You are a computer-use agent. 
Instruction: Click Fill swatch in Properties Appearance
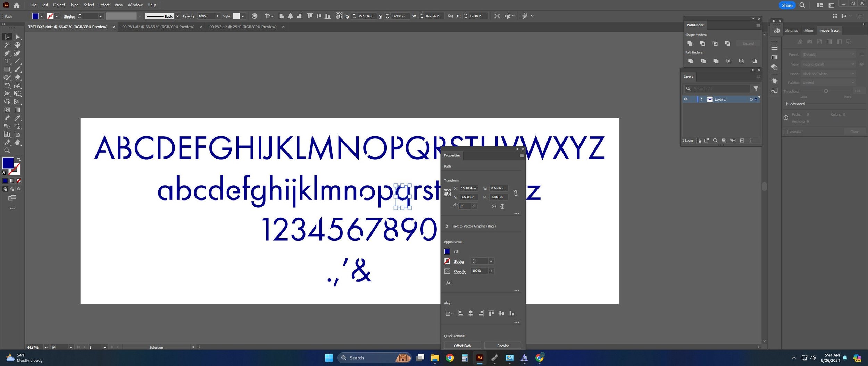(x=447, y=252)
